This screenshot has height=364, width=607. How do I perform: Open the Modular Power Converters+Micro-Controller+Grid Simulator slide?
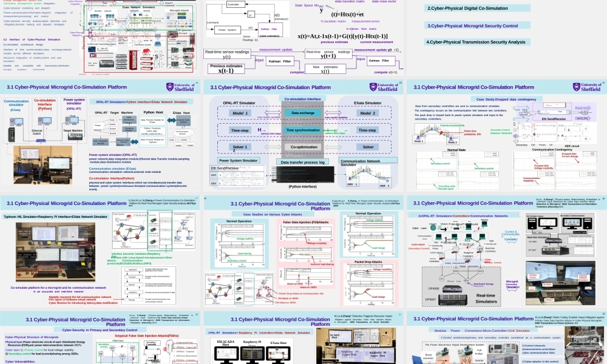(506, 338)
